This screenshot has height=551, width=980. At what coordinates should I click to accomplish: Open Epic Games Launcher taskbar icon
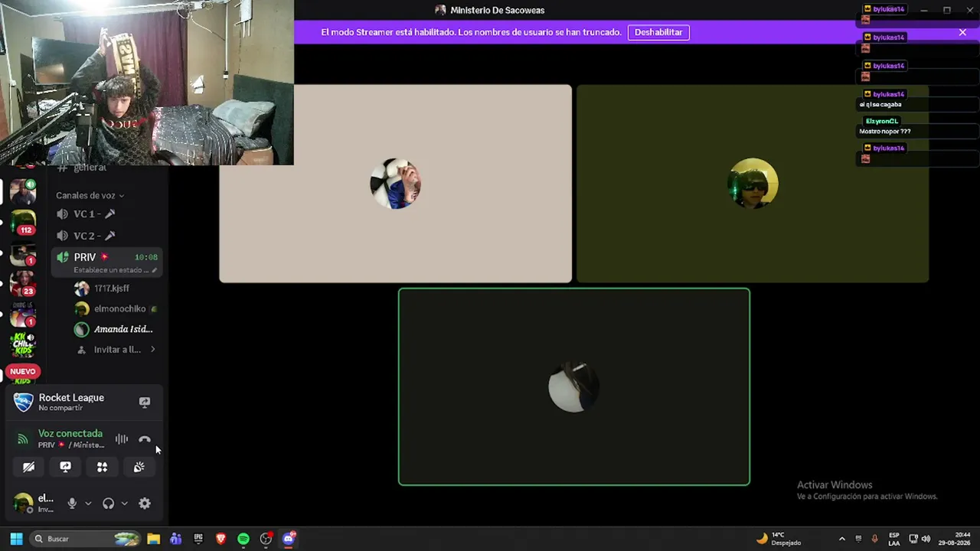pos(198,539)
